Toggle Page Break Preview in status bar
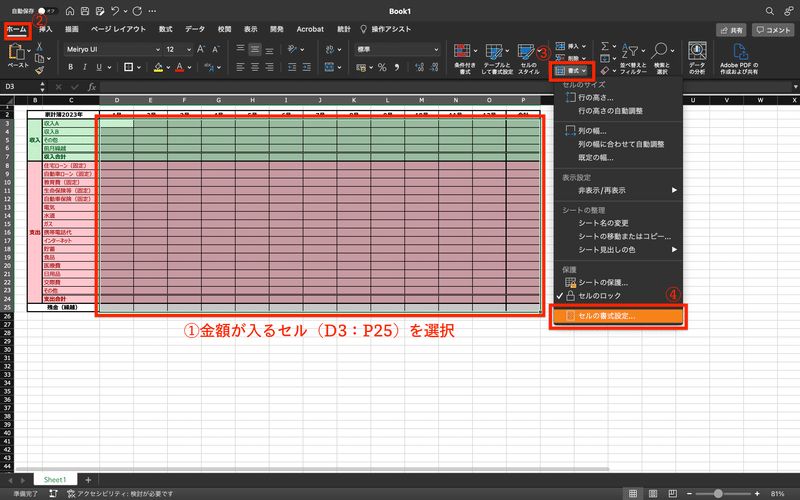 point(672,493)
